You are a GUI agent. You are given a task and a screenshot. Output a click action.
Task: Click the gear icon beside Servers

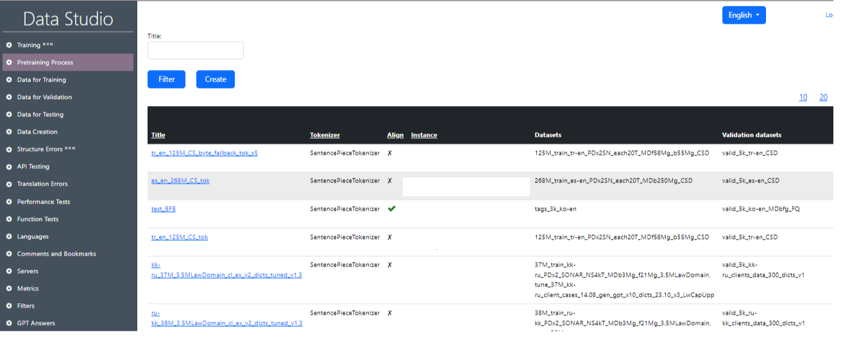(x=9, y=271)
